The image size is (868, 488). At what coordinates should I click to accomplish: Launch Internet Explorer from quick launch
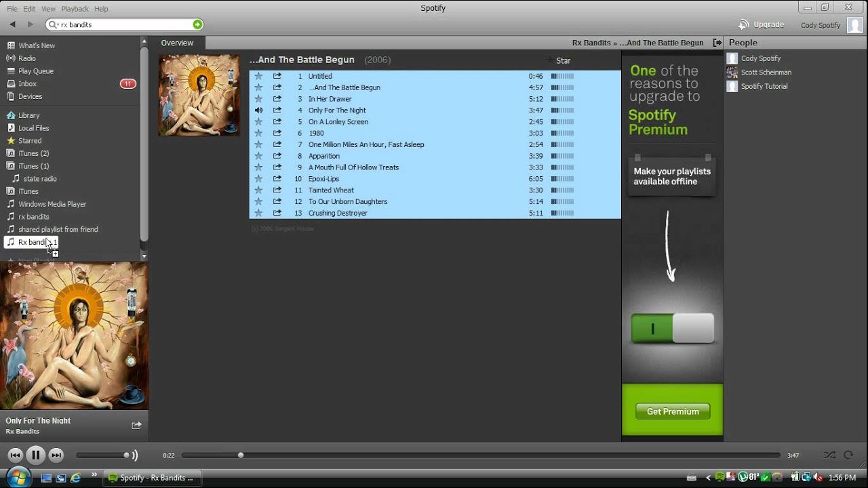(75, 478)
